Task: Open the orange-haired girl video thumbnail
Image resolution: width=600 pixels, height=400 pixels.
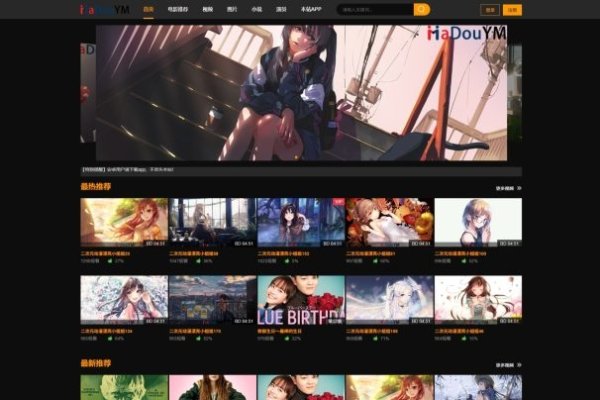Action: (124, 222)
